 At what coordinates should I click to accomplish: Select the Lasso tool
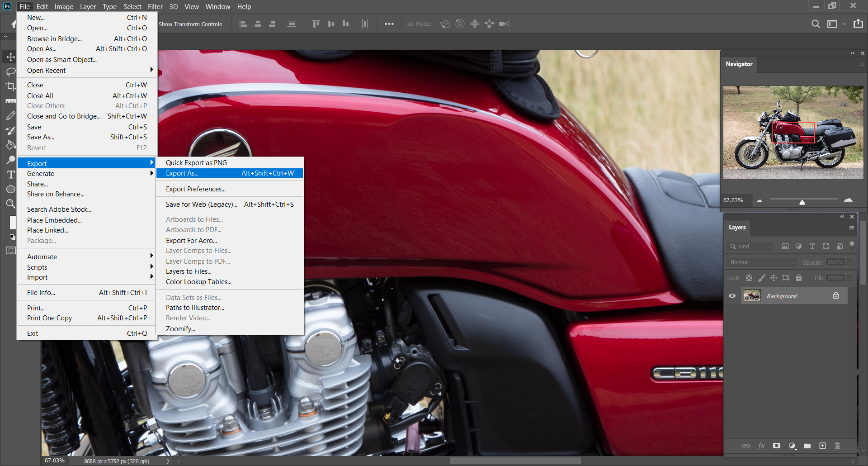point(10,71)
